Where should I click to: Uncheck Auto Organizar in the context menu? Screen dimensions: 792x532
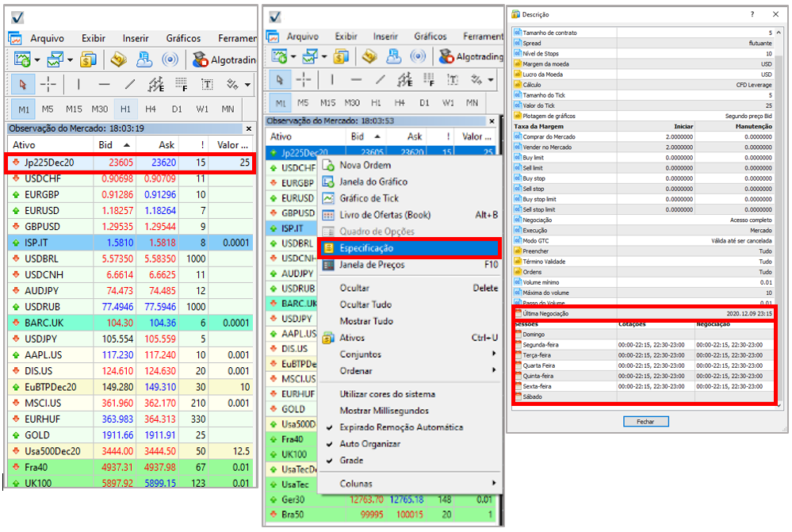coord(369,443)
